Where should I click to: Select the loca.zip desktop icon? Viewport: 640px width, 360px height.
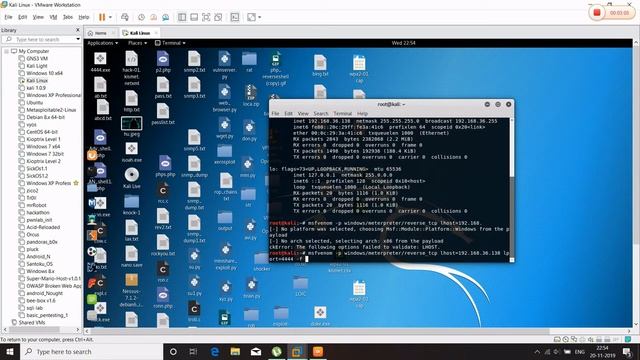pos(251,96)
